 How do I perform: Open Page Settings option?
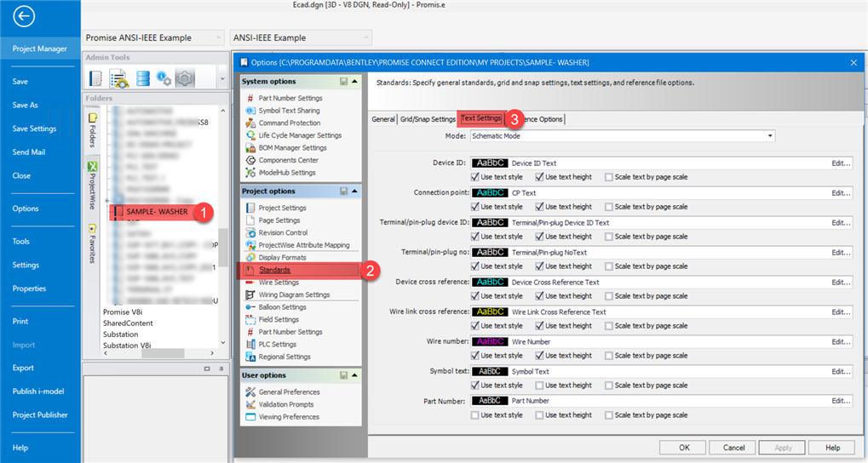[279, 220]
